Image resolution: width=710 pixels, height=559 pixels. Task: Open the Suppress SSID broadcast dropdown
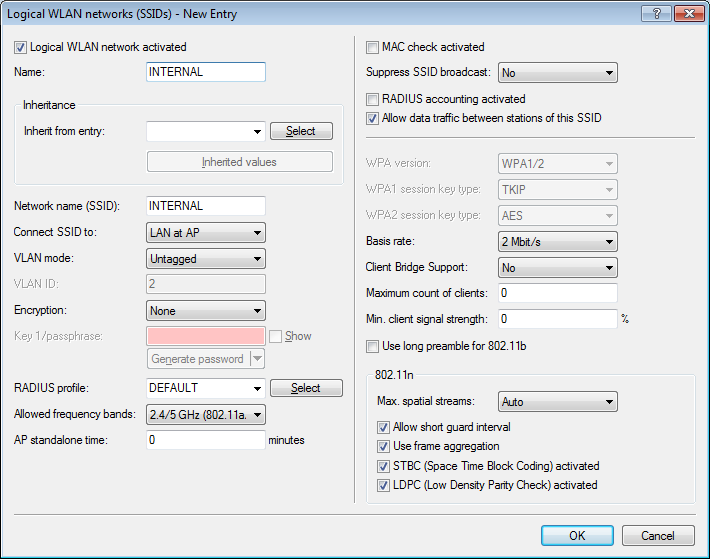point(557,73)
